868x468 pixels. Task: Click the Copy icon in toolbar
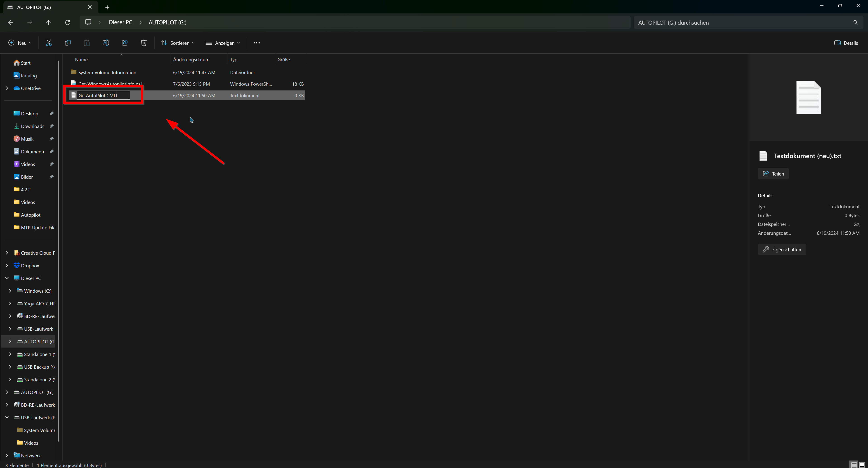coord(68,43)
